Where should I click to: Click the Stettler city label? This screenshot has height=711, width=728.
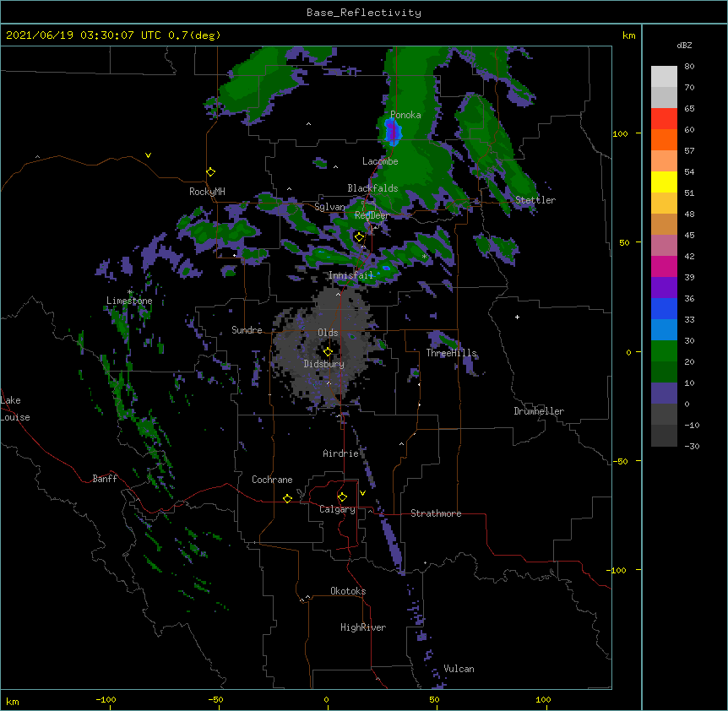(535, 200)
